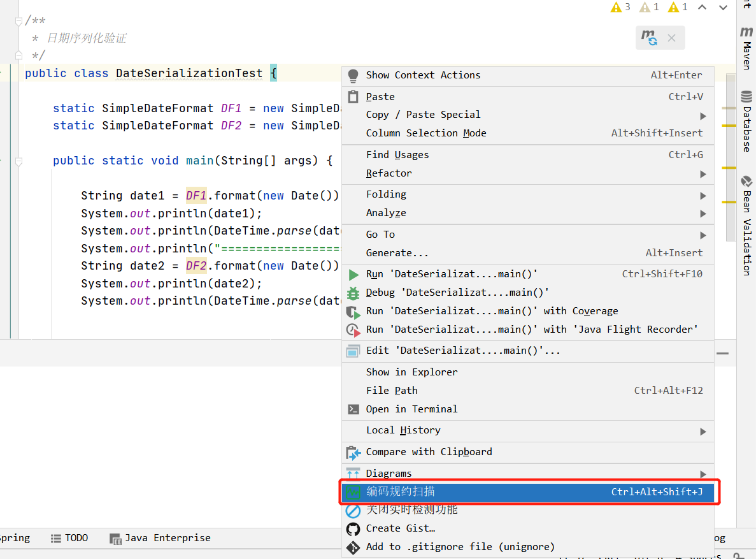Click the first warning indicator showing 3

click(x=620, y=7)
